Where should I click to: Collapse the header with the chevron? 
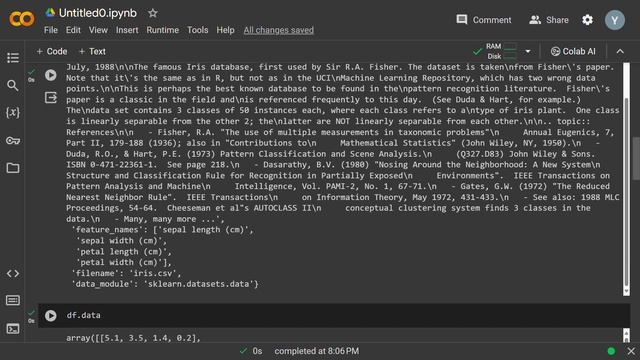620,51
